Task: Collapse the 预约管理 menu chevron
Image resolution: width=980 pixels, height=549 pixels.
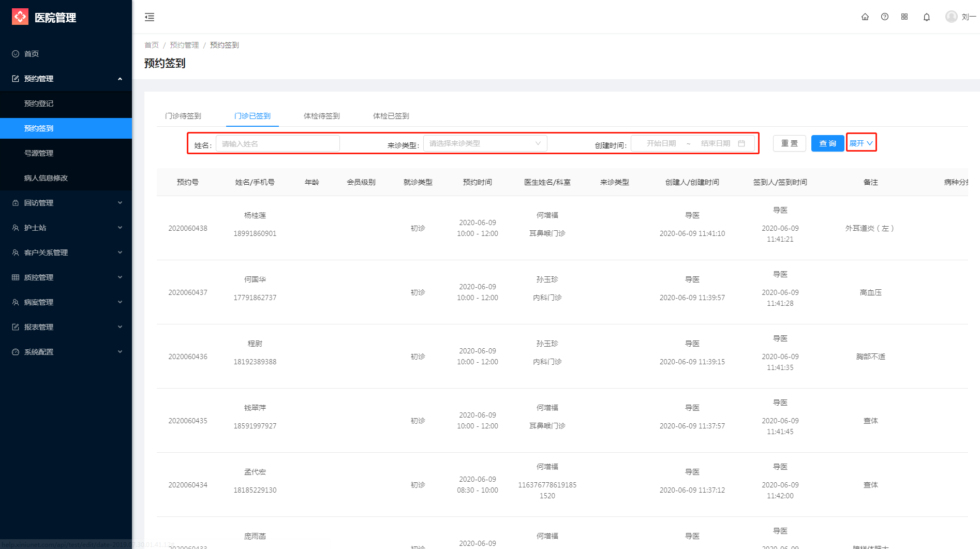Action: click(120, 79)
